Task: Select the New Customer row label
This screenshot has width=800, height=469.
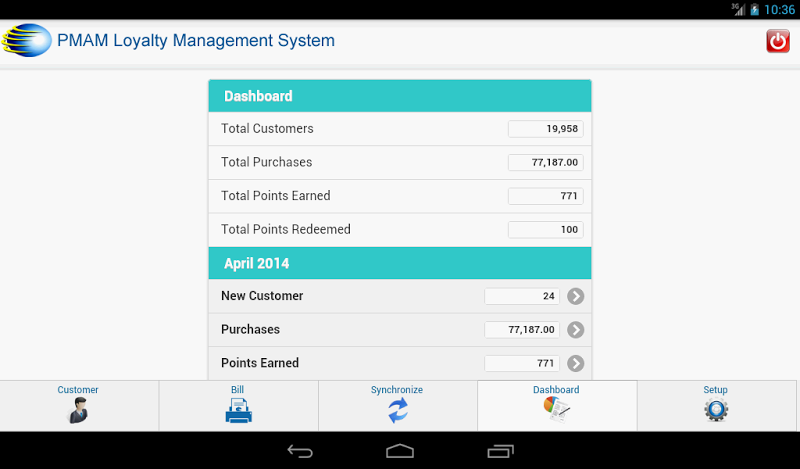Action: point(262,296)
